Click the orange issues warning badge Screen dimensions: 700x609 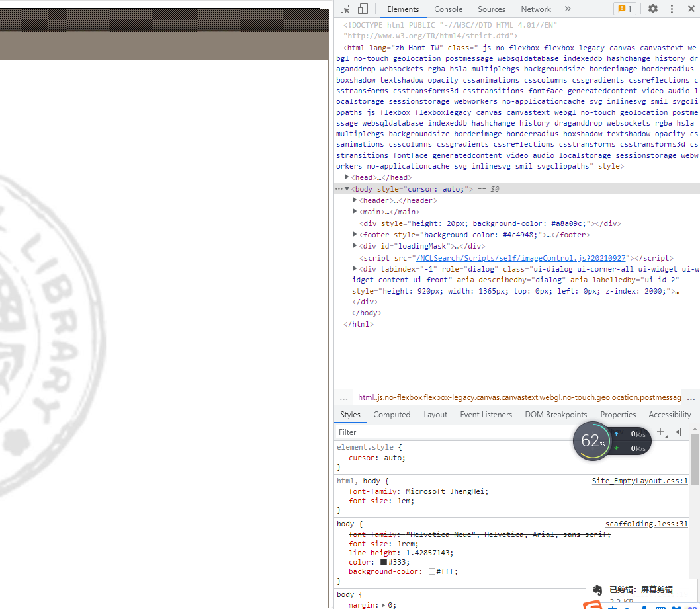pos(624,9)
